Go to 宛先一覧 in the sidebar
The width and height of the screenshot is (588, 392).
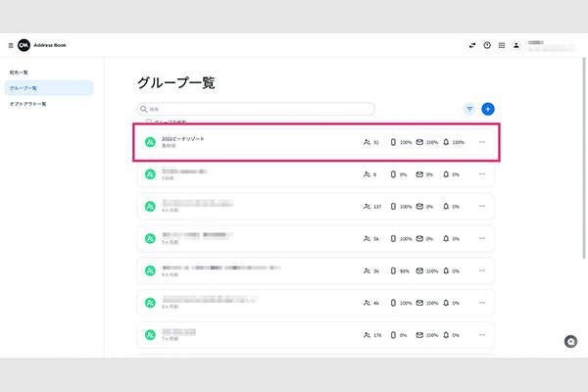coord(21,73)
